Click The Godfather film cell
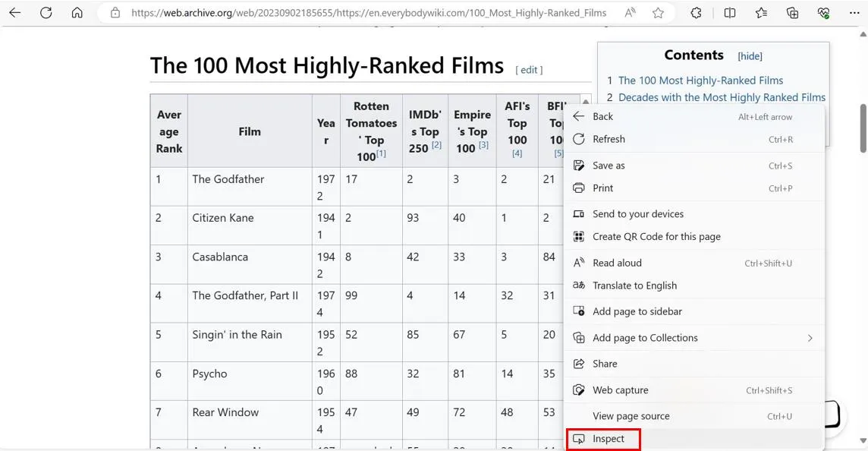 click(250, 188)
